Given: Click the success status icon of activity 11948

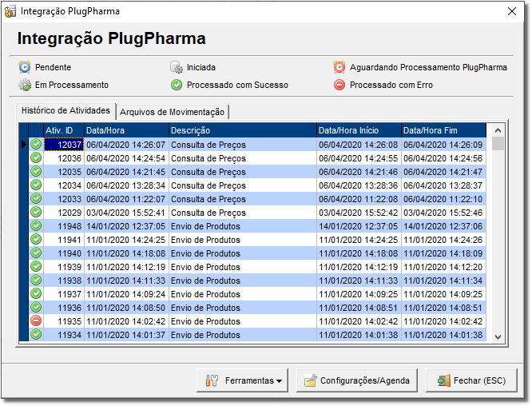Looking at the screenshot, I should point(36,225).
